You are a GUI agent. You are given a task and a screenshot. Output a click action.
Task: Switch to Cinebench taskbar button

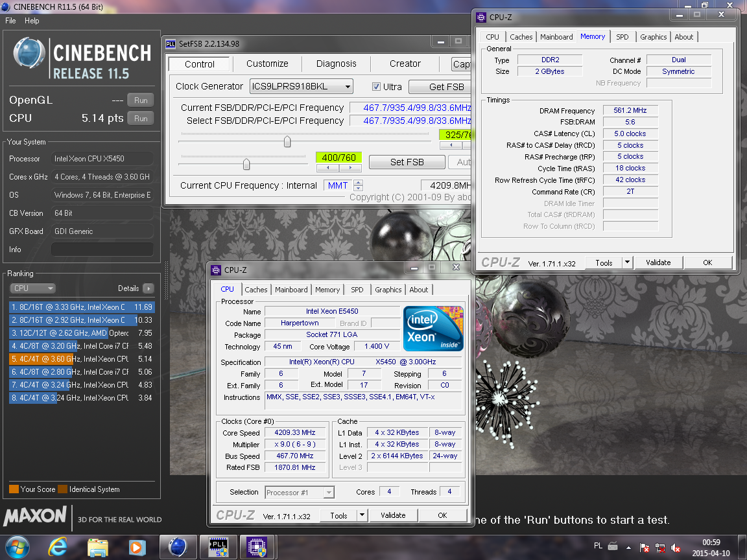[178, 547]
